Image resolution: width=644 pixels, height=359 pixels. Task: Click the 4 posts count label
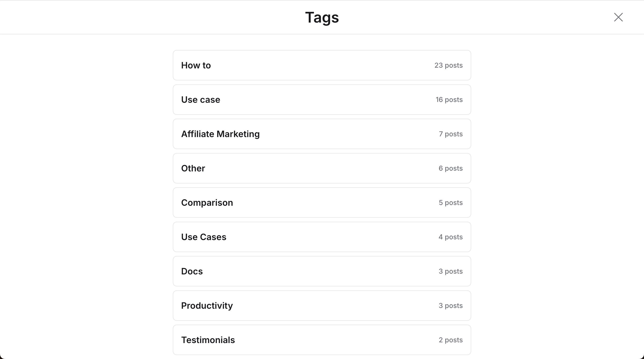[451, 237]
